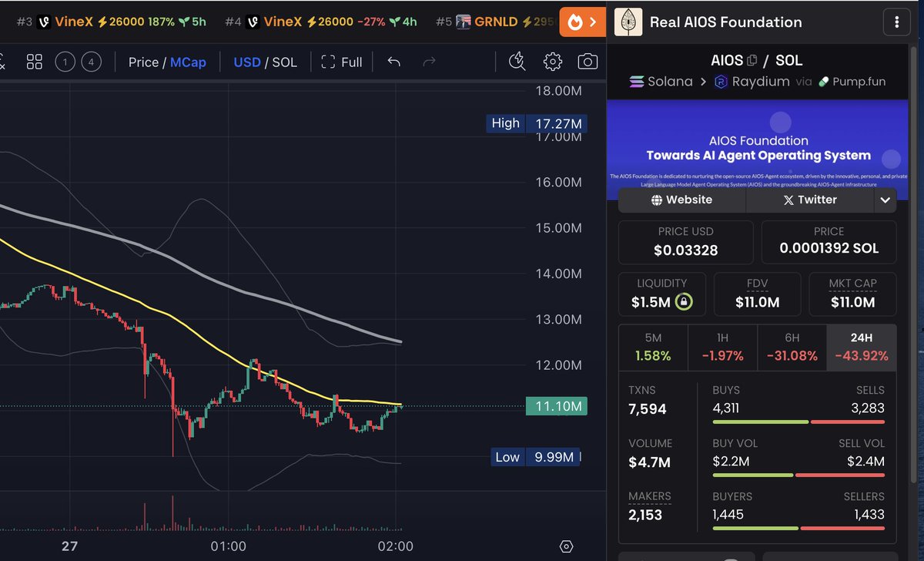Undo the last chart action
The image size is (924, 561).
(x=393, y=62)
